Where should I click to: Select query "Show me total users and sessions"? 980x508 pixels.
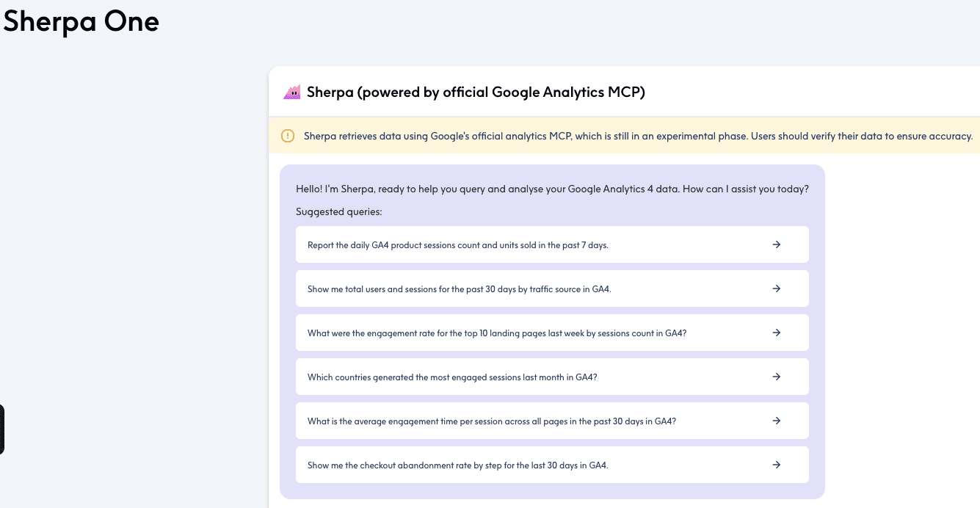coord(552,289)
